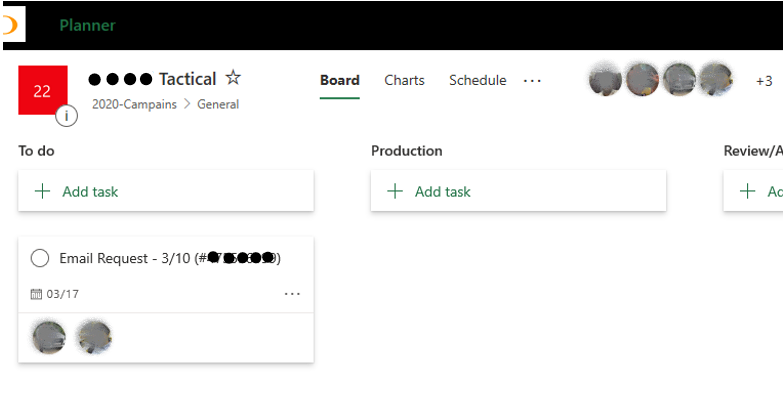Image resolution: width=783 pixels, height=396 pixels.
Task: Click the calendar icon beside the 03/17 due date
Action: point(36,294)
